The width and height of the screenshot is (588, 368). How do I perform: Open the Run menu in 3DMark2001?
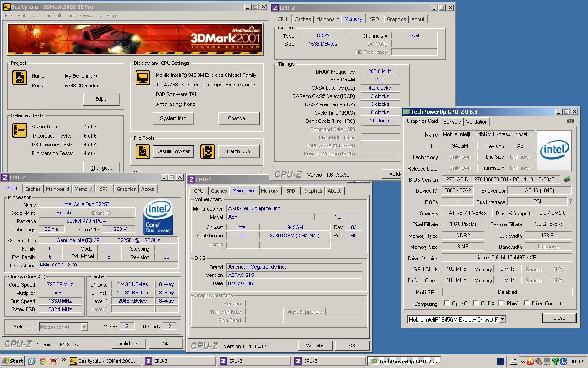point(35,16)
